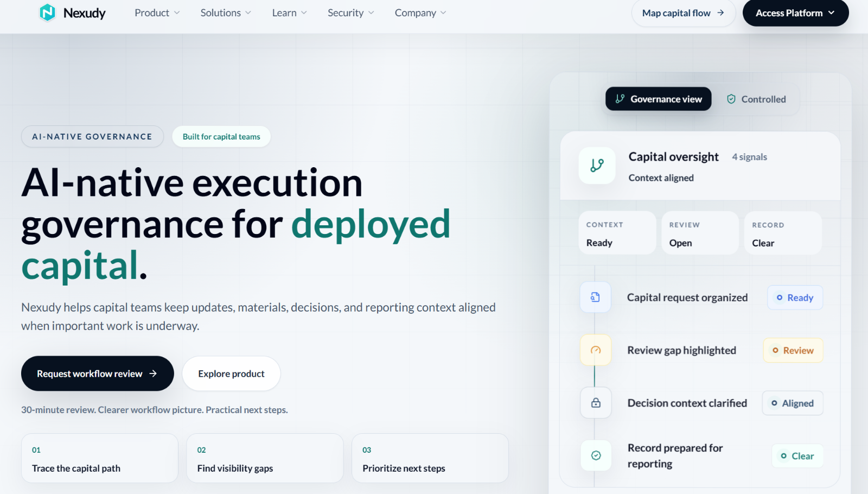Click the 'Capital oversight' heading
Image resolution: width=868 pixels, height=494 pixels.
point(674,157)
